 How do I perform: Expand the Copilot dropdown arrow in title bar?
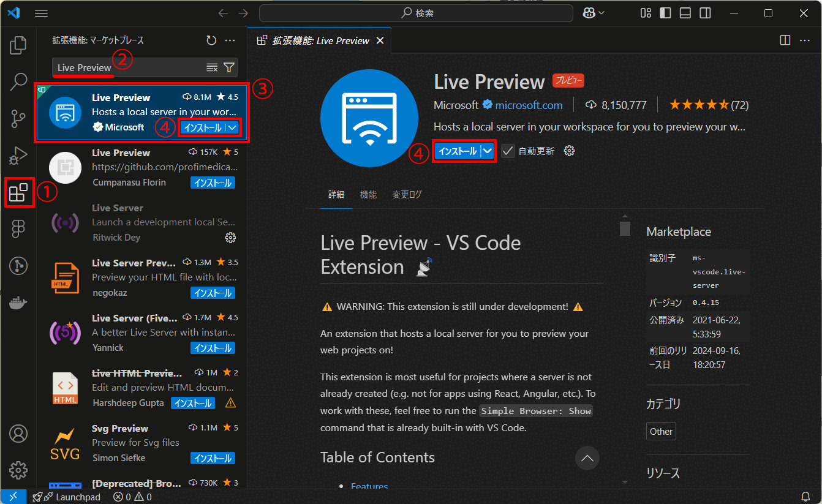pyautogui.click(x=601, y=13)
